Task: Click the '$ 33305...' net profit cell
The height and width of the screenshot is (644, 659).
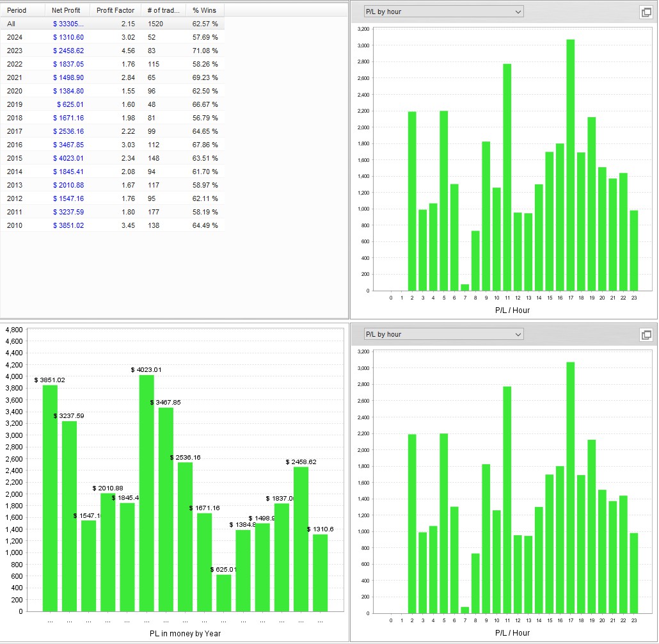Action: pos(68,24)
